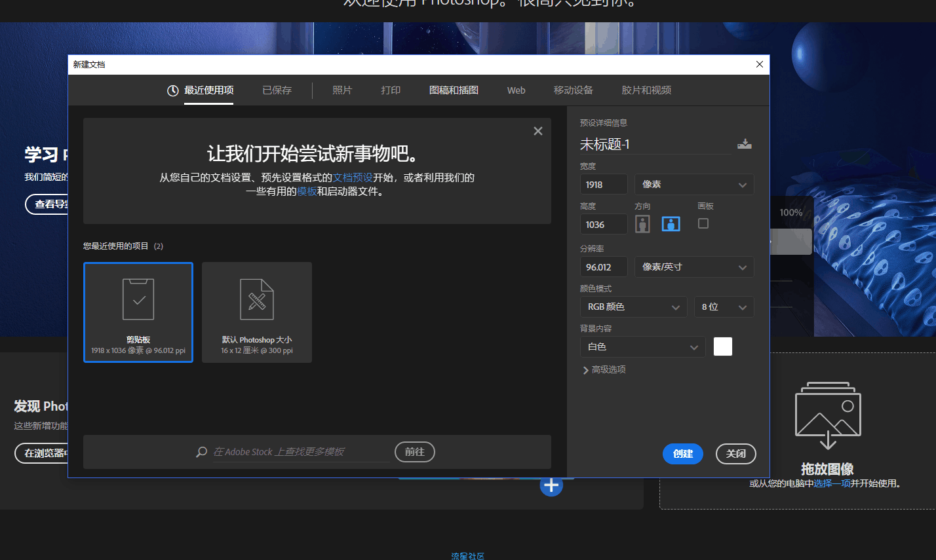Click the 查看导览 button on the home screen

(47, 204)
